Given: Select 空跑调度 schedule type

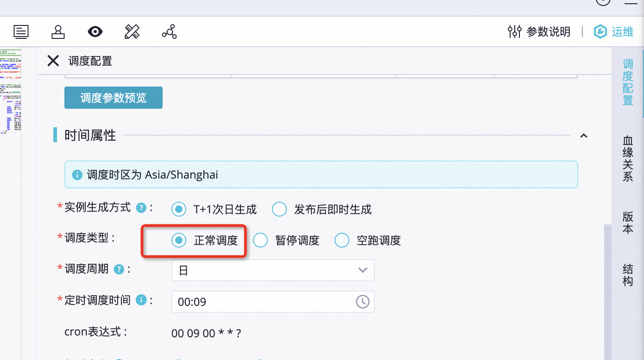Looking at the screenshot, I should tap(342, 240).
